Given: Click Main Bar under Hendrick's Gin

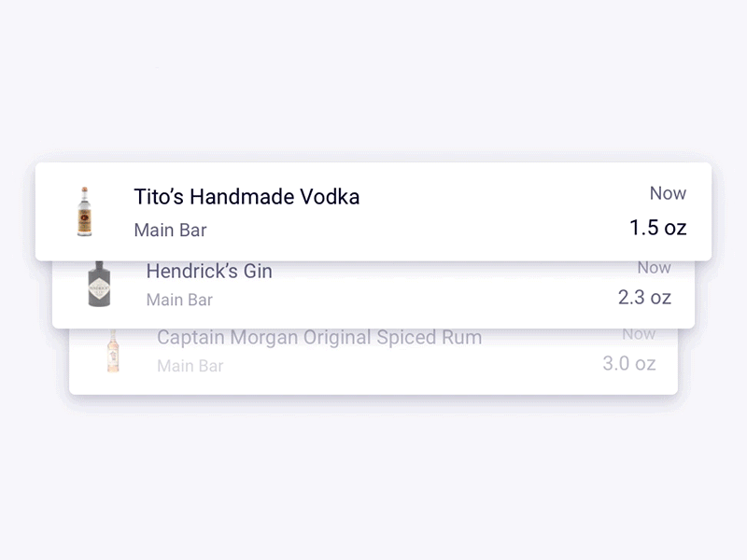Looking at the screenshot, I should 179,300.
